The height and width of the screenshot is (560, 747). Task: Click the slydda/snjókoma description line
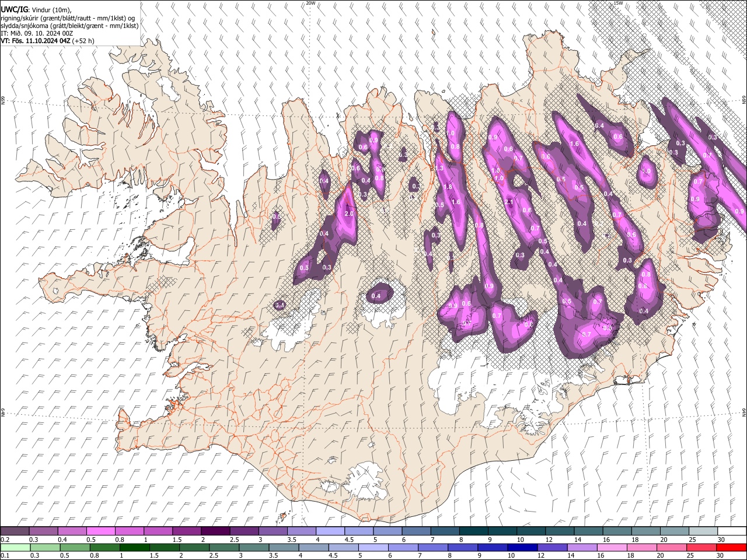pyautogui.click(x=69, y=26)
